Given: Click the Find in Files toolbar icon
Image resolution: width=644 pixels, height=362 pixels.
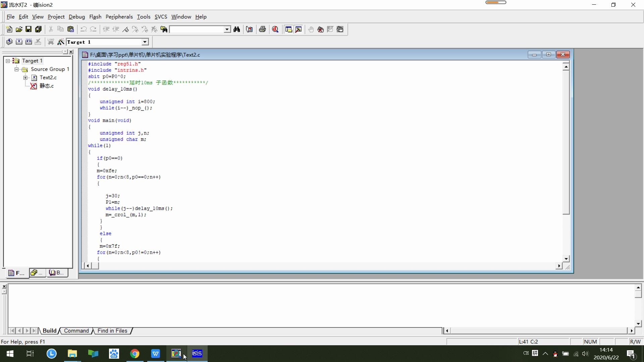Looking at the screenshot, I should (x=164, y=29).
